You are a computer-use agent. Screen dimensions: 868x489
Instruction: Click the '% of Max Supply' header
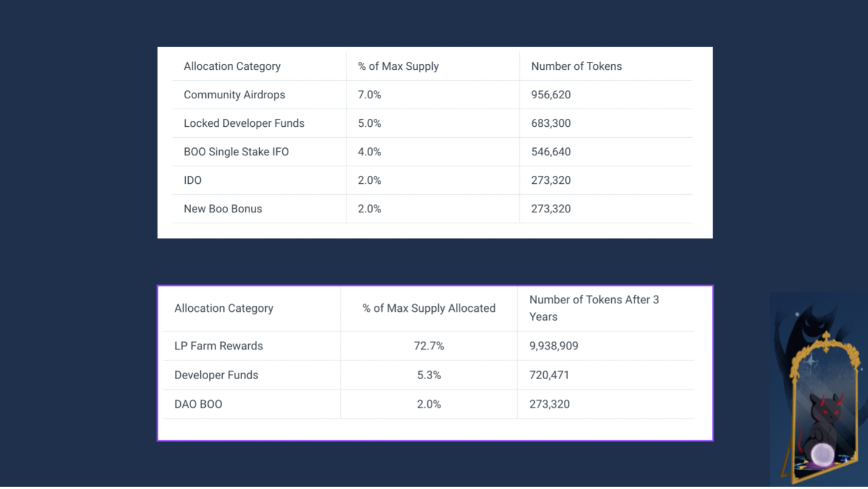[x=398, y=66]
